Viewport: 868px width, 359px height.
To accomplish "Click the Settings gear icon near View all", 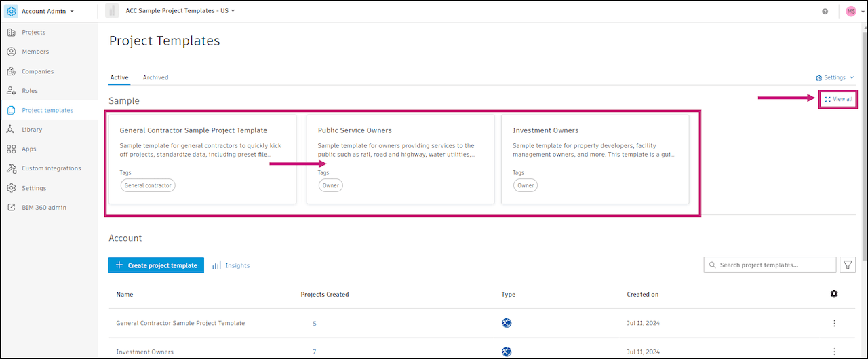I will [818, 78].
